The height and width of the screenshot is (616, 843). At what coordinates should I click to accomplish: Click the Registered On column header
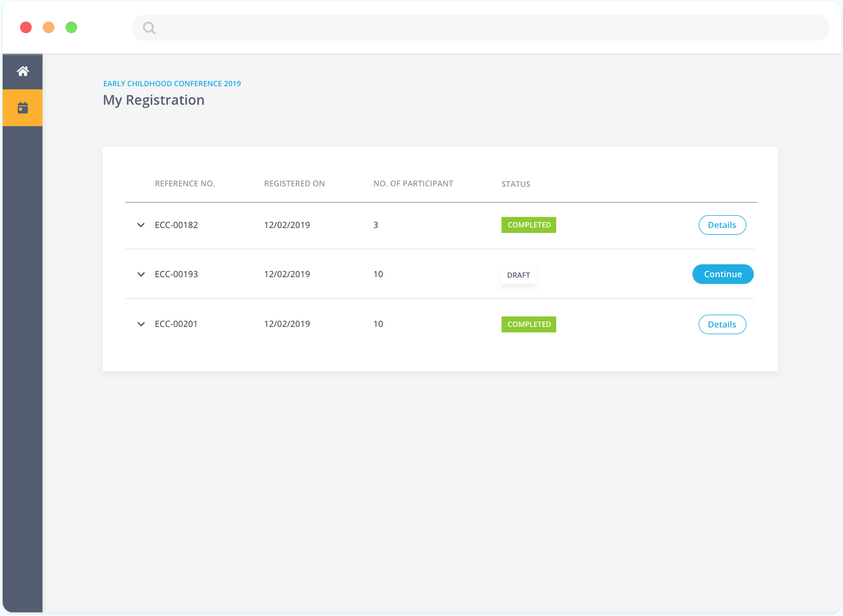click(x=294, y=183)
